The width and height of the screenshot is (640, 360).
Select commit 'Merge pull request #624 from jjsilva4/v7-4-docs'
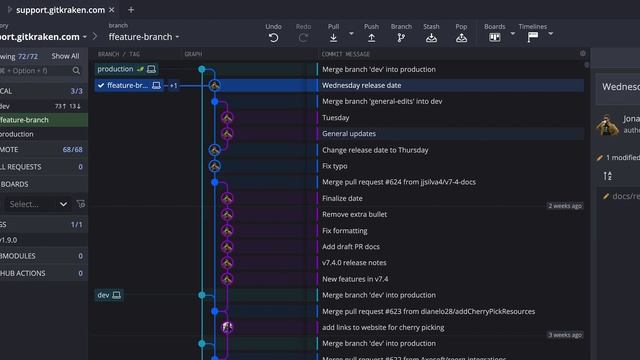click(x=399, y=182)
